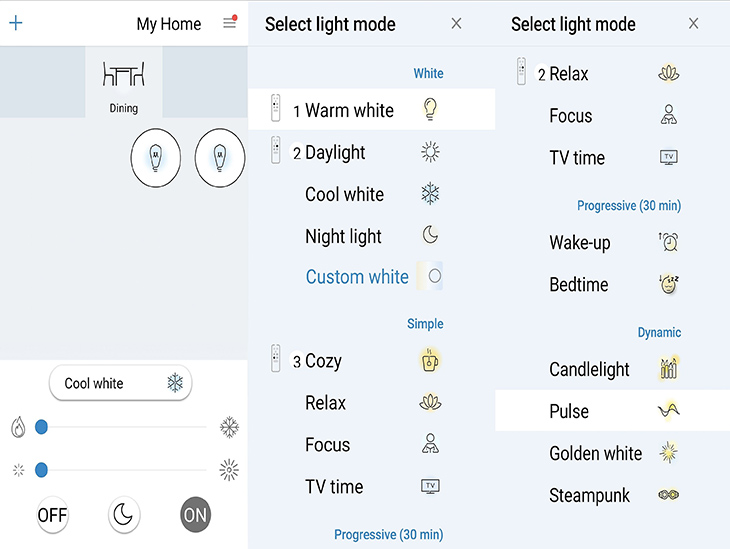Tap the blue plus add icon

16,22
